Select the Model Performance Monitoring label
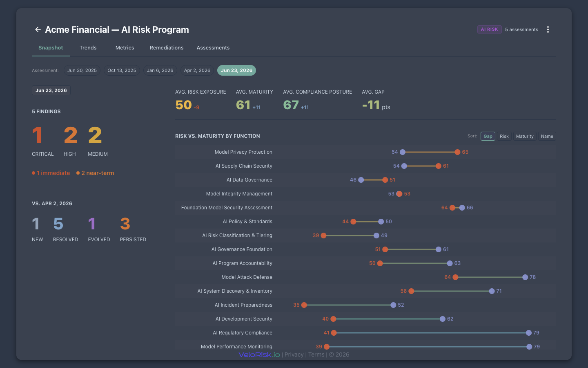This screenshot has width=588, height=368. tap(236, 347)
